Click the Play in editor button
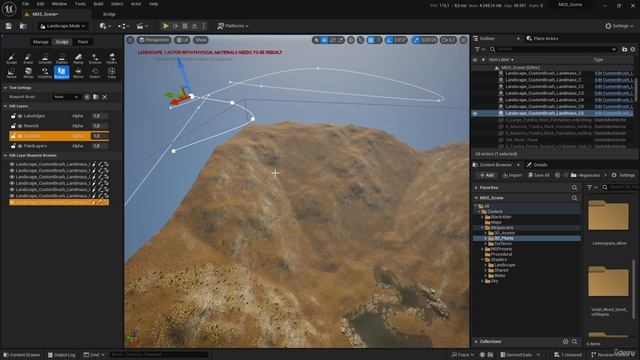 [x=166, y=26]
